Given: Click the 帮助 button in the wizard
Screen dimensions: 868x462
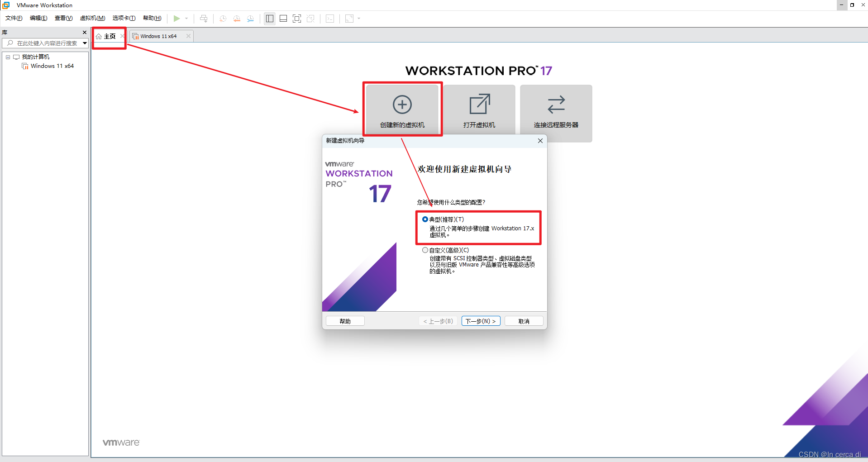Looking at the screenshot, I should 345,321.
